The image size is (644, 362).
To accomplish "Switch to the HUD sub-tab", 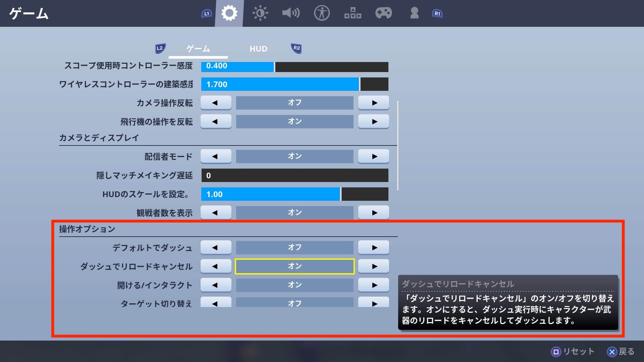I will (258, 49).
